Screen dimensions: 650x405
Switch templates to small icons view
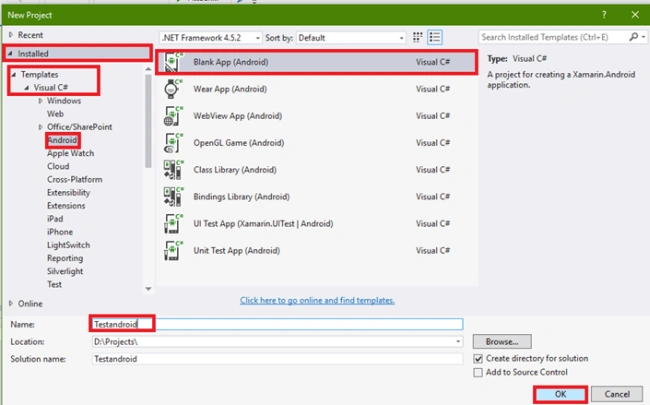[x=417, y=37]
